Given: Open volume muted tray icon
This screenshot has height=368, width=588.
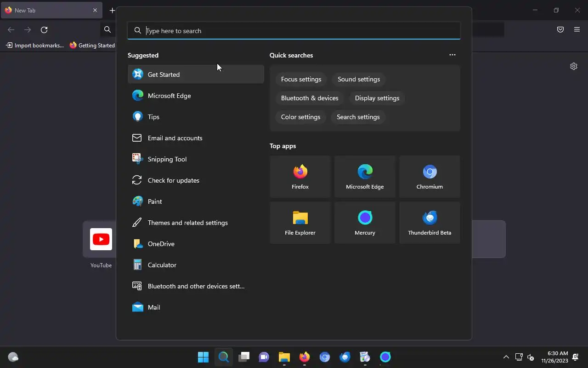Looking at the screenshot, I should (531, 357).
